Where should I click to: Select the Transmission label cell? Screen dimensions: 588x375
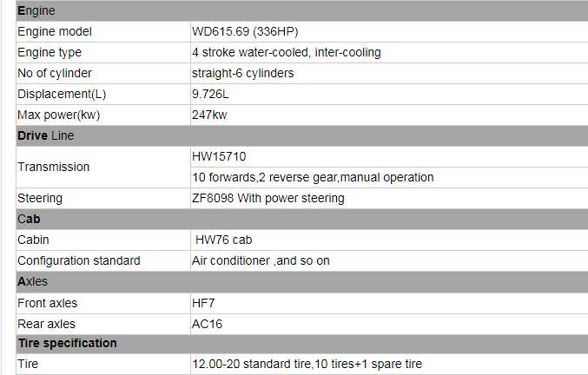coord(53,167)
